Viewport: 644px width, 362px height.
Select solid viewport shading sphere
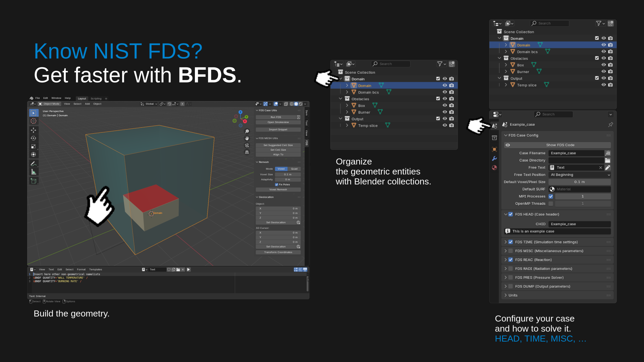point(296,104)
